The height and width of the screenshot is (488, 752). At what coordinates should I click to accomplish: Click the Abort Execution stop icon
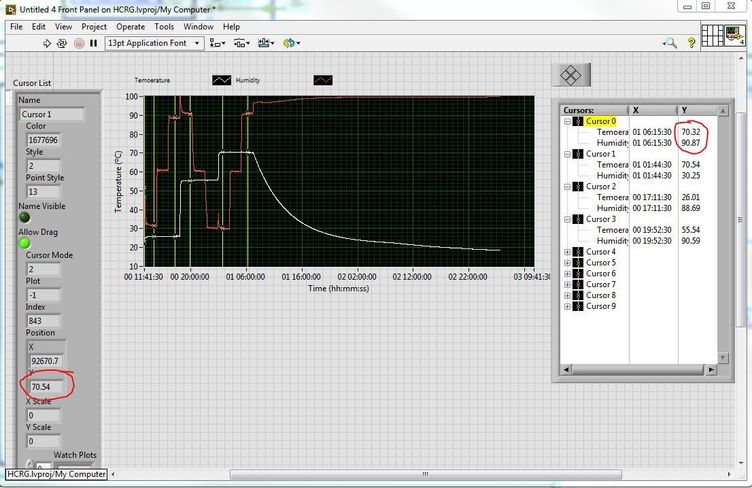[79, 43]
